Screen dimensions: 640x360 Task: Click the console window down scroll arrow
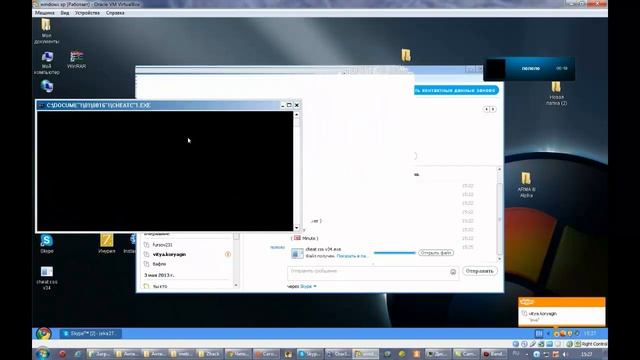pyautogui.click(x=297, y=228)
